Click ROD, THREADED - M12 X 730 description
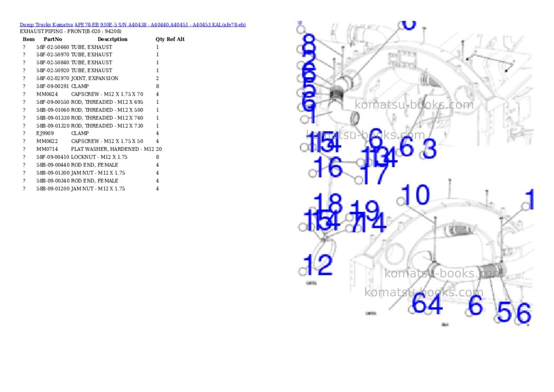Viewport: 554px width, 392px height. point(107,126)
